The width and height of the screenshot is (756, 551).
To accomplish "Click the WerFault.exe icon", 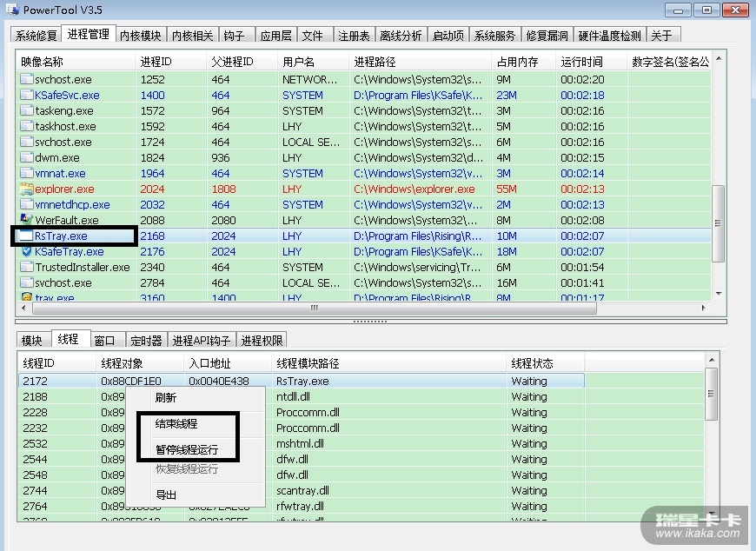I will [x=27, y=220].
